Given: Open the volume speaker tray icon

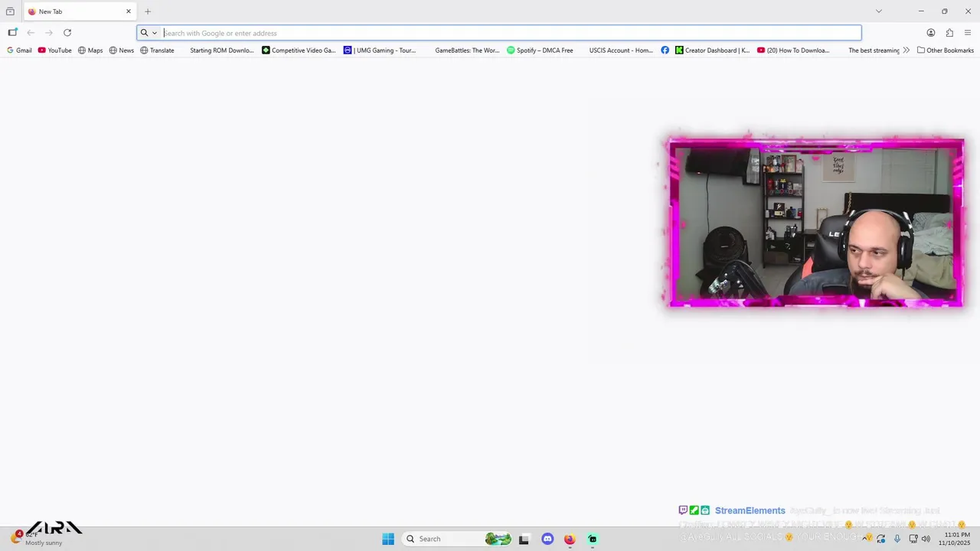Looking at the screenshot, I should point(926,539).
